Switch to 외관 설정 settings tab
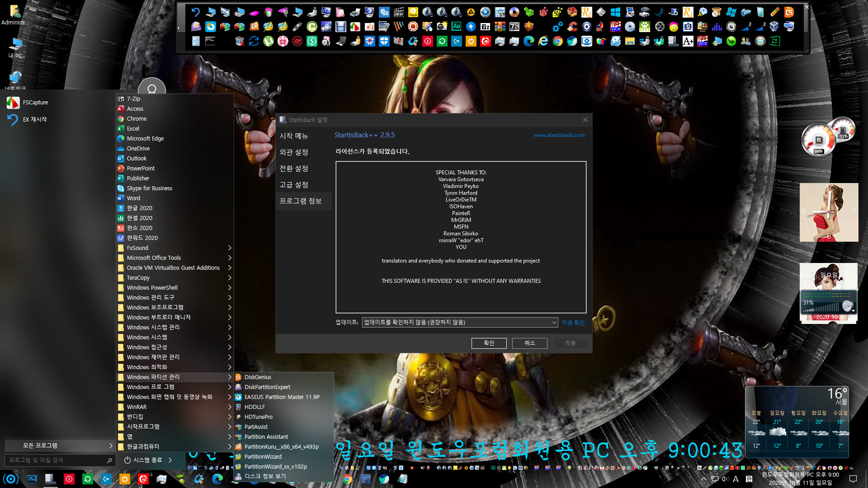The width and height of the screenshot is (868, 488). pyautogui.click(x=303, y=152)
